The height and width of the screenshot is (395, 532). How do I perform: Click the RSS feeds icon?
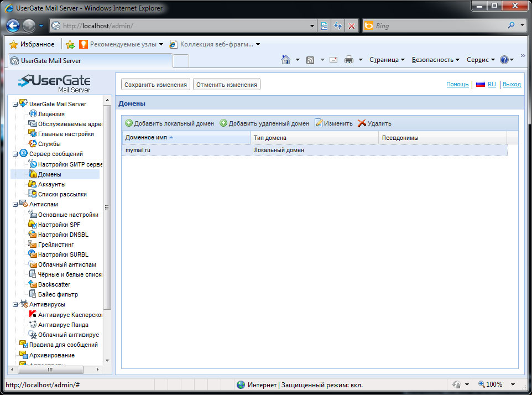(310, 60)
